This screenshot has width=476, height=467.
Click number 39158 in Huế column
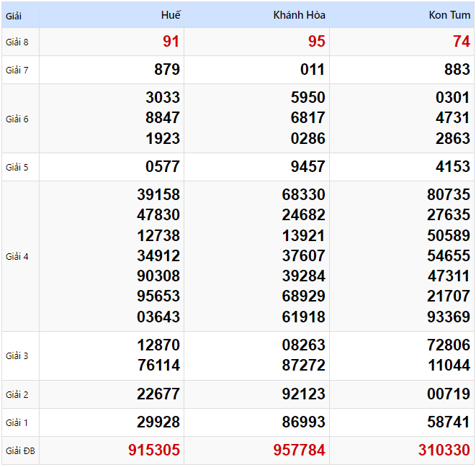click(158, 195)
